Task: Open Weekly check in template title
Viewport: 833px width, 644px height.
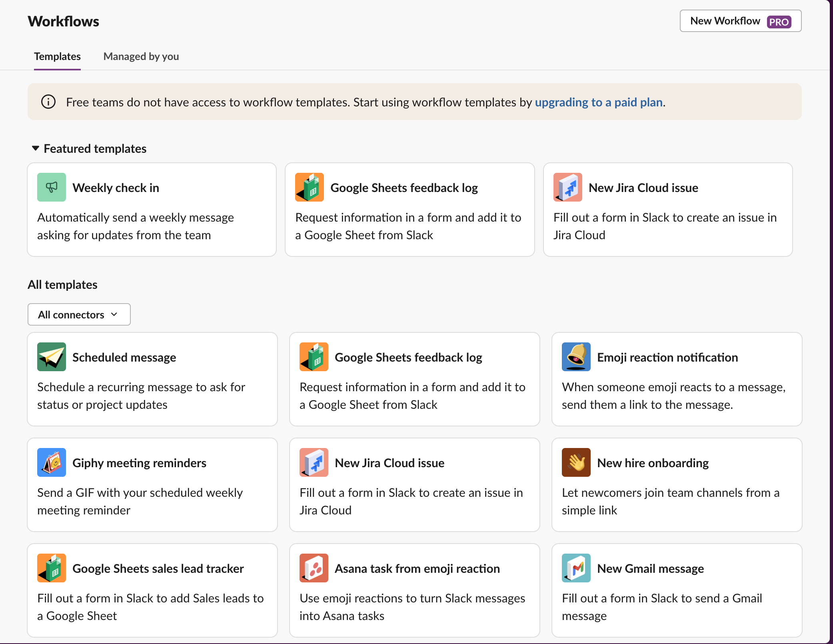Action: 116,188
